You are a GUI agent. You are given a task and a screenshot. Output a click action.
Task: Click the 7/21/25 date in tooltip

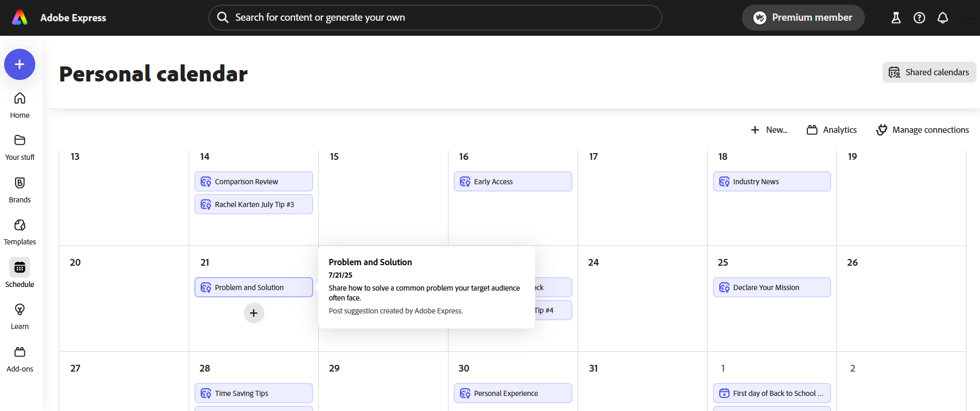click(340, 275)
